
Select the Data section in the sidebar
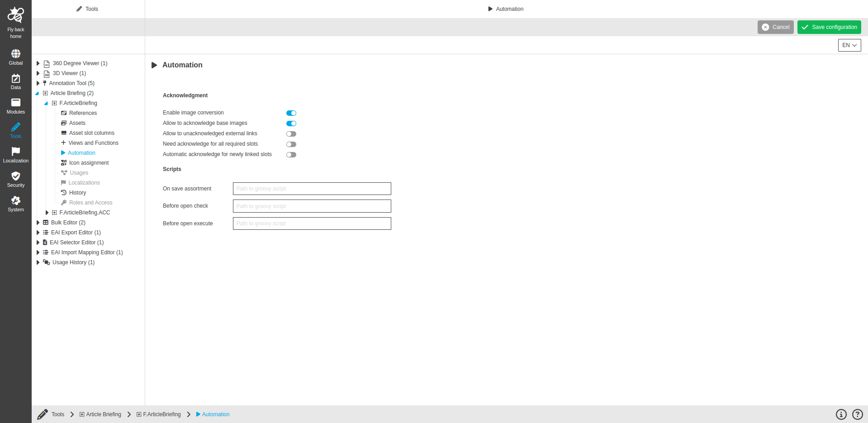coord(15,81)
